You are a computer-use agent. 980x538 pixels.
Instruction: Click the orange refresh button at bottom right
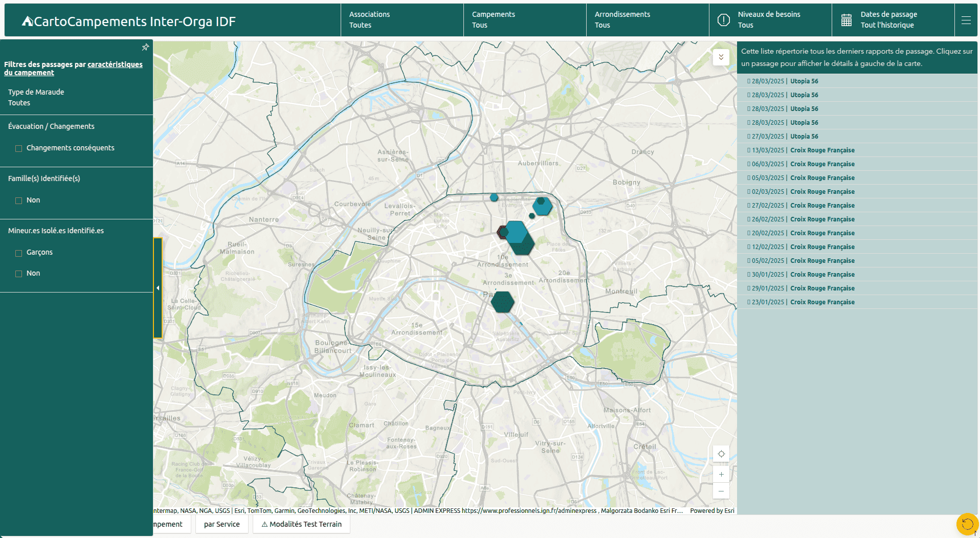[967, 524]
